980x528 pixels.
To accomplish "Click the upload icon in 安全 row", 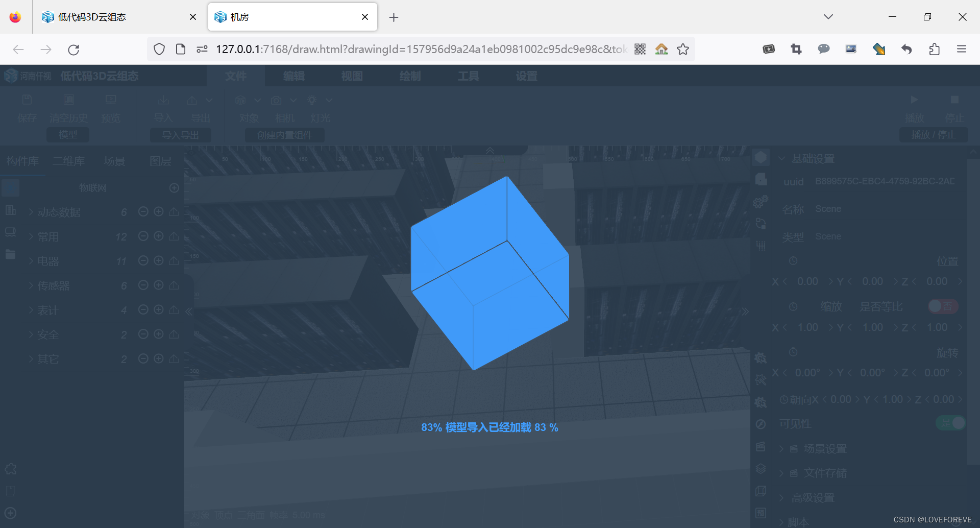I will (x=174, y=334).
